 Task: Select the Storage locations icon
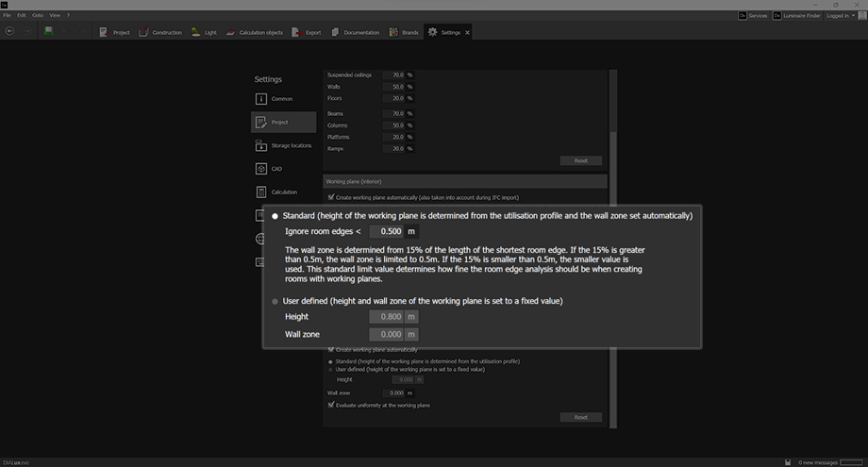(261, 145)
